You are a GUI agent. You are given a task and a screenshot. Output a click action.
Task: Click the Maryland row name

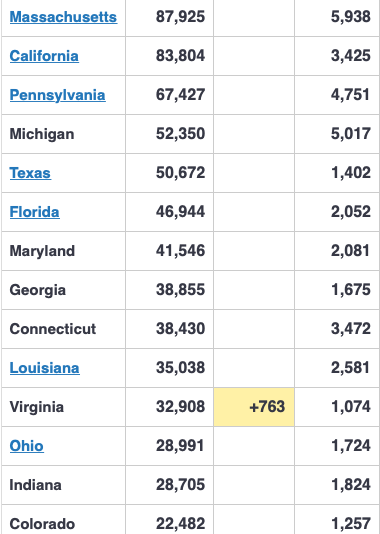tap(42, 251)
